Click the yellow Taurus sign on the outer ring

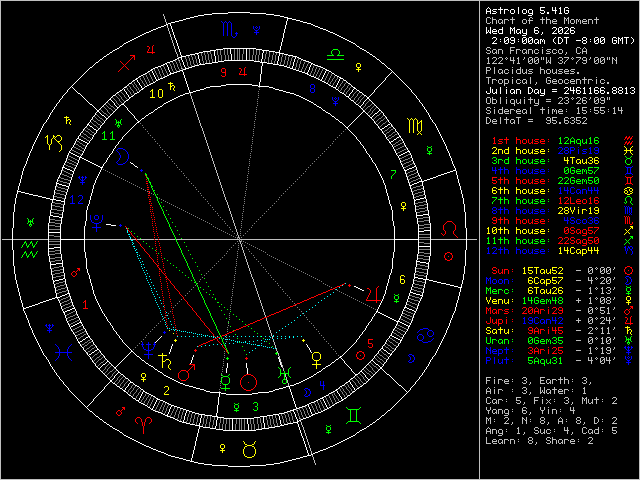click(249, 449)
